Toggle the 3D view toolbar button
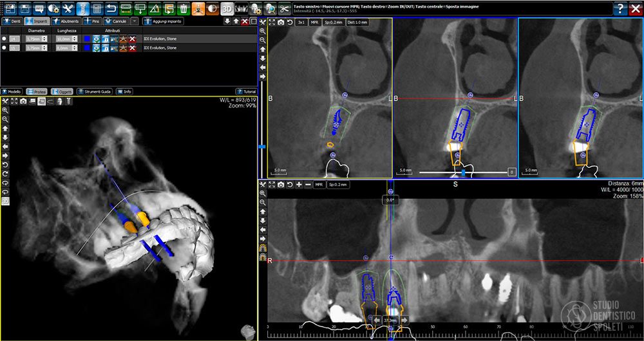The image size is (644, 341). pyautogui.click(x=227, y=8)
